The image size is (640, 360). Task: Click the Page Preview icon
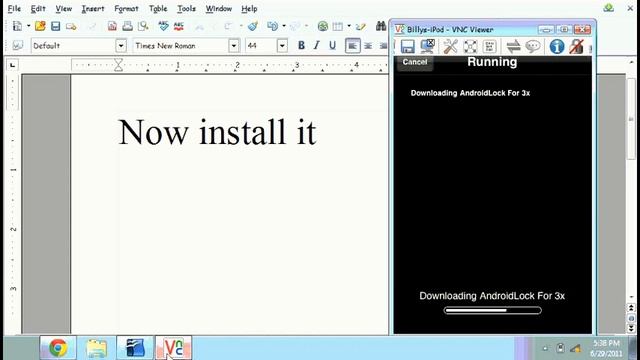pyautogui.click(x=143, y=26)
